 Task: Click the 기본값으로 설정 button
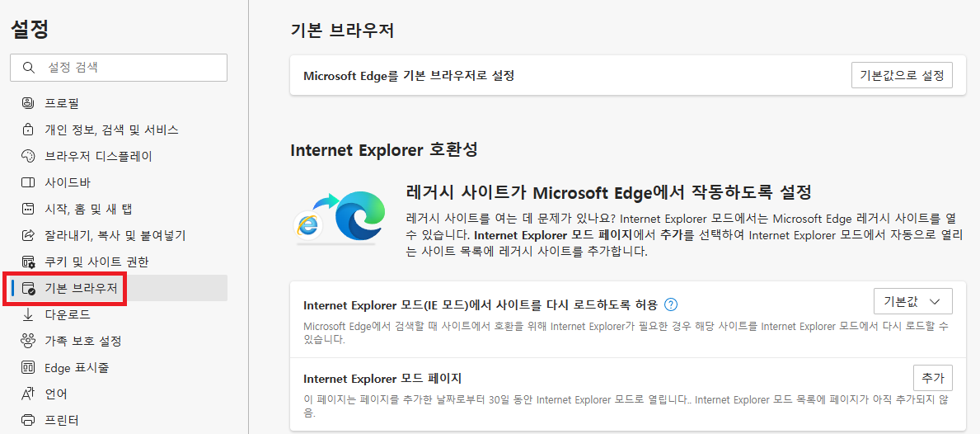[902, 75]
